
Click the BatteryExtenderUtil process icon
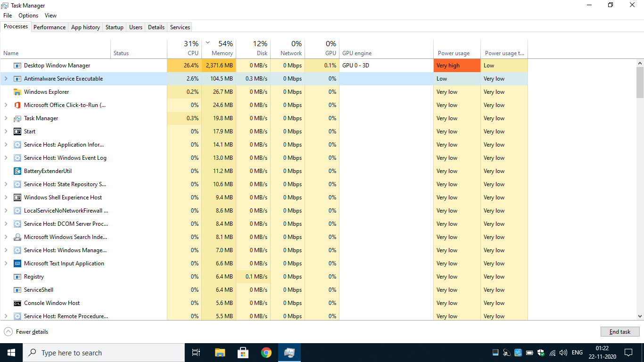(17, 171)
